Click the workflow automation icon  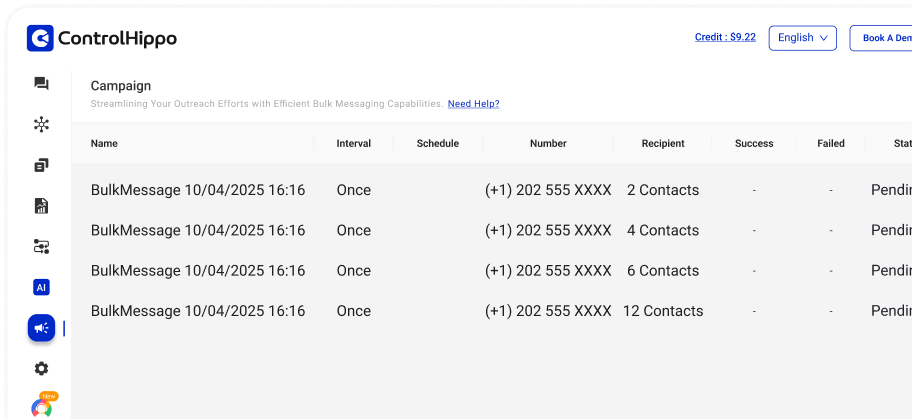click(x=41, y=246)
